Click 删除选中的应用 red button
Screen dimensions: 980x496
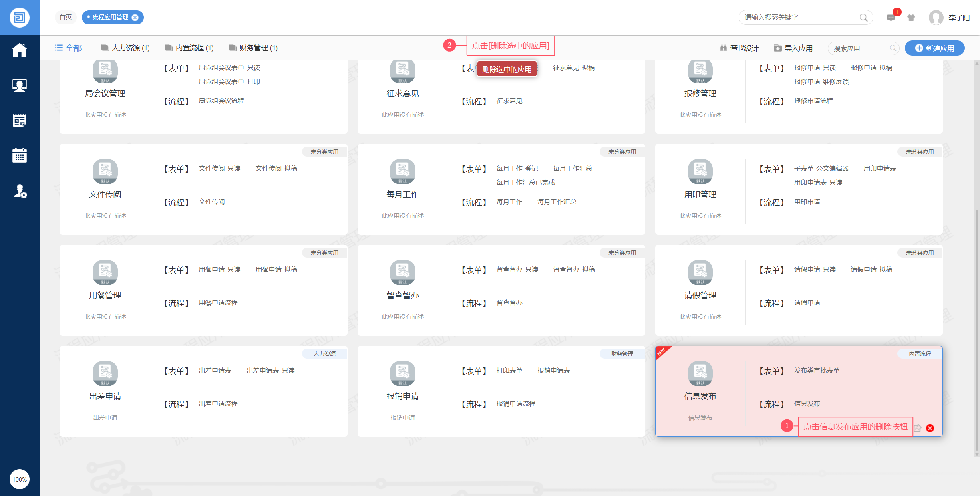pos(507,69)
